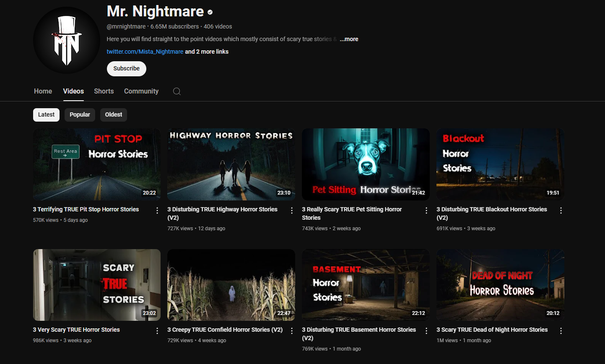The height and width of the screenshot is (364, 605).
Task: Play the Basement Horror Stories thumbnail
Action: [x=366, y=285]
